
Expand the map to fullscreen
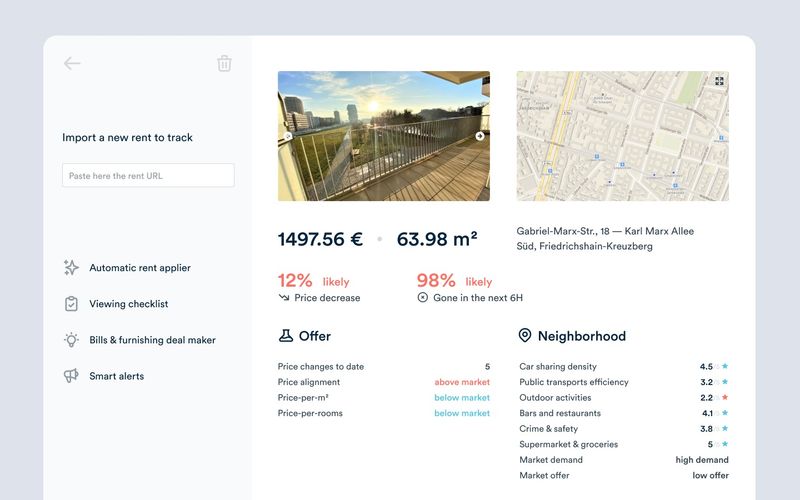[x=718, y=81]
